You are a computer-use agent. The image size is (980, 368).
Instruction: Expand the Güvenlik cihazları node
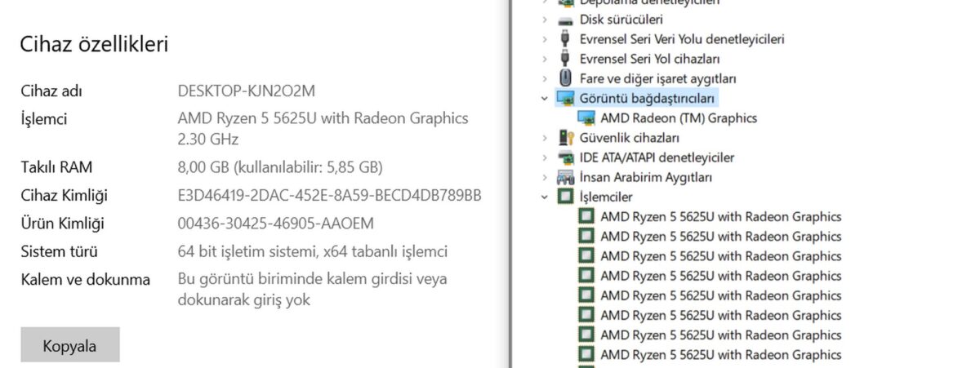pyautogui.click(x=545, y=137)
